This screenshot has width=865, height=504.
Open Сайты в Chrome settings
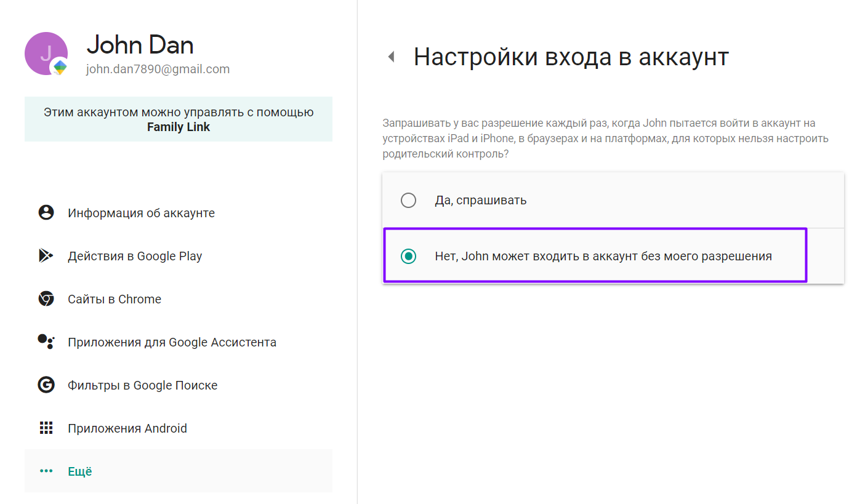point(179,299)
